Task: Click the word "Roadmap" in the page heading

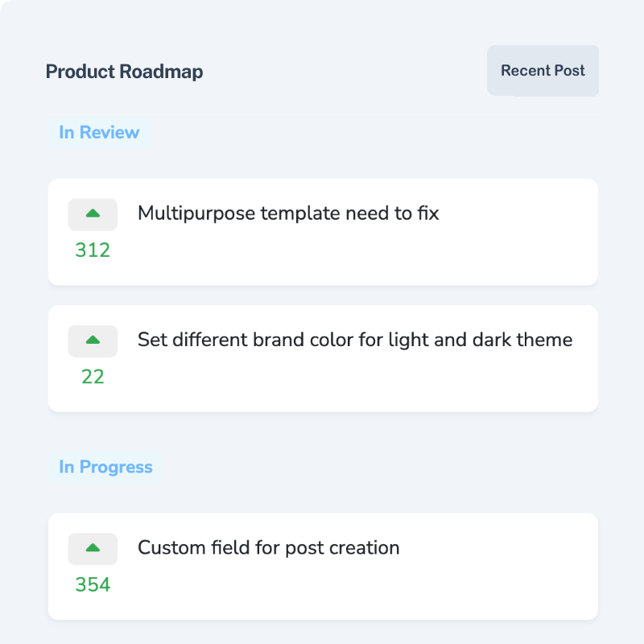Action: point(161,72)
